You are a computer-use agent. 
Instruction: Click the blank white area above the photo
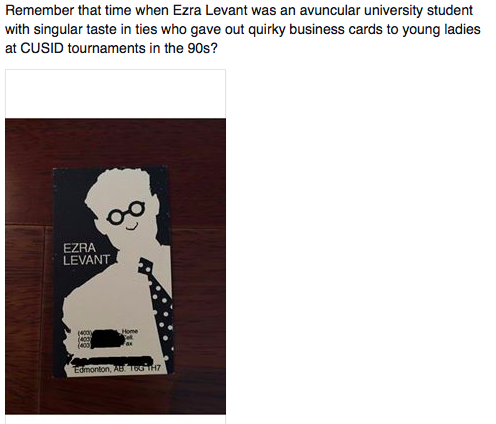[115, 94]
